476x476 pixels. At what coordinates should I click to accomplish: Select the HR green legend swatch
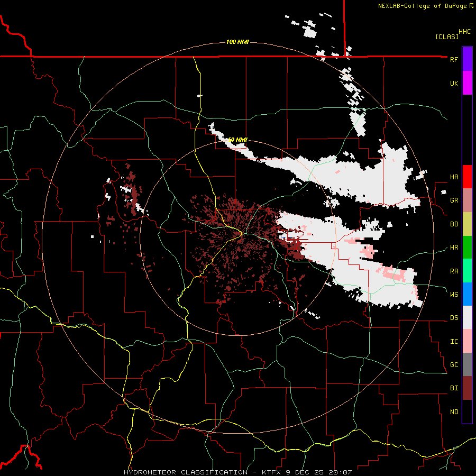click(x=467, y=247)
